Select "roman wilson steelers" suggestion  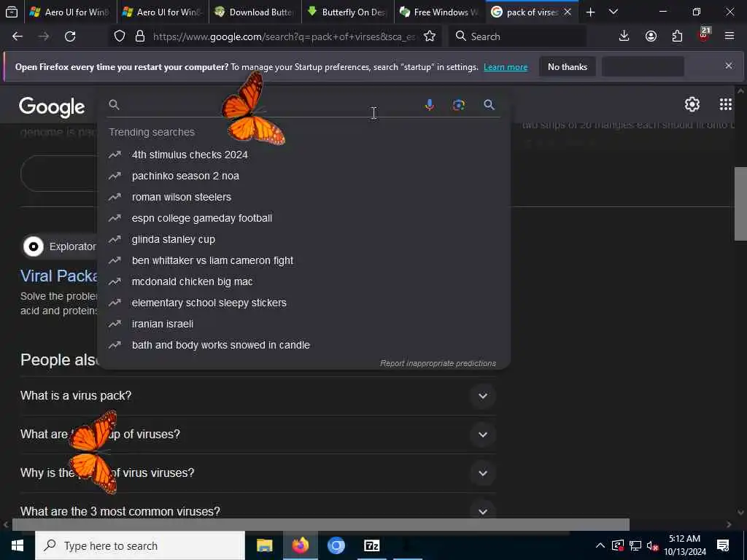(x=303, y=197)
